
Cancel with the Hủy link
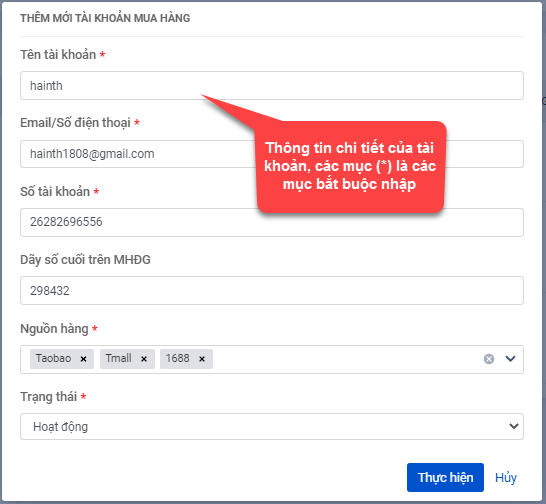pyautogui.click(x=506, y=478)
